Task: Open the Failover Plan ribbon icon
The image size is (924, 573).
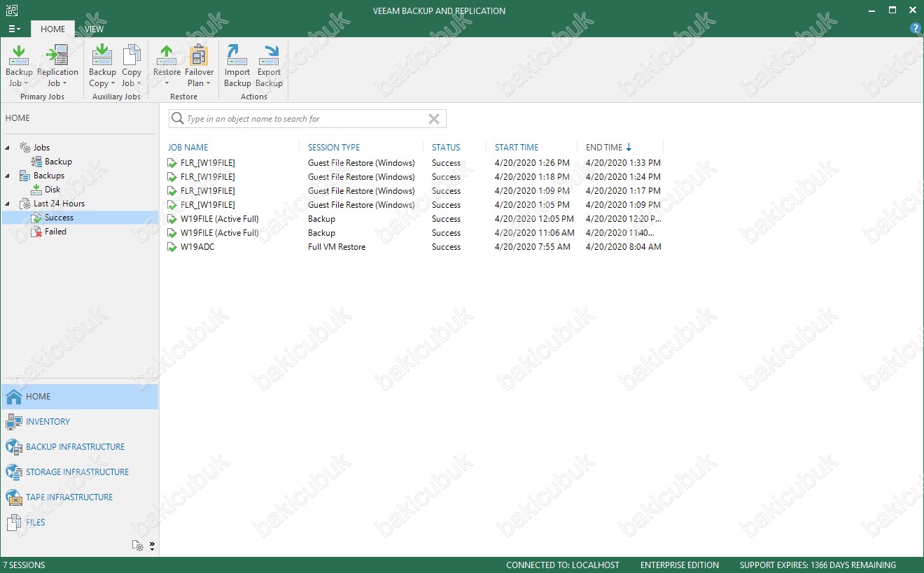Action: pos(199,55)
